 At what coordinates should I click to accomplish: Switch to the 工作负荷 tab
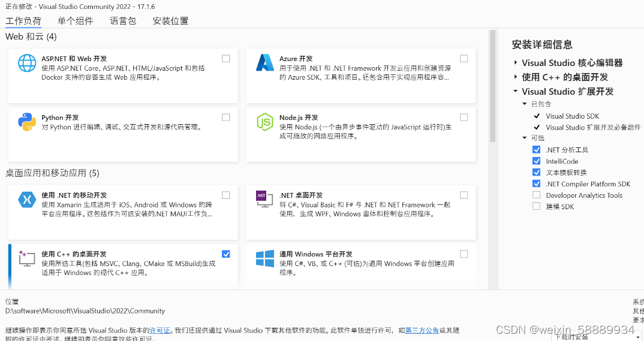click(x=23, y=21)
